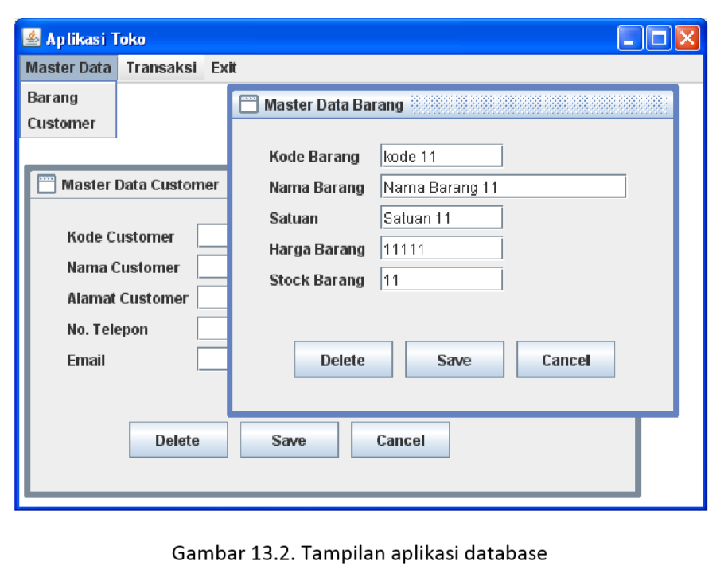Click Delete in the Master Data Customer window

178,439
